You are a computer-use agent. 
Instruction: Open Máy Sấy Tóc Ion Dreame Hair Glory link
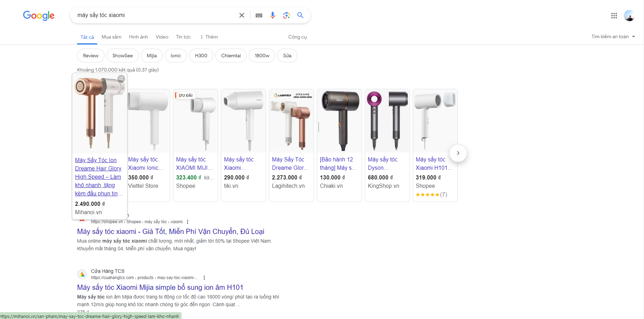99,177
